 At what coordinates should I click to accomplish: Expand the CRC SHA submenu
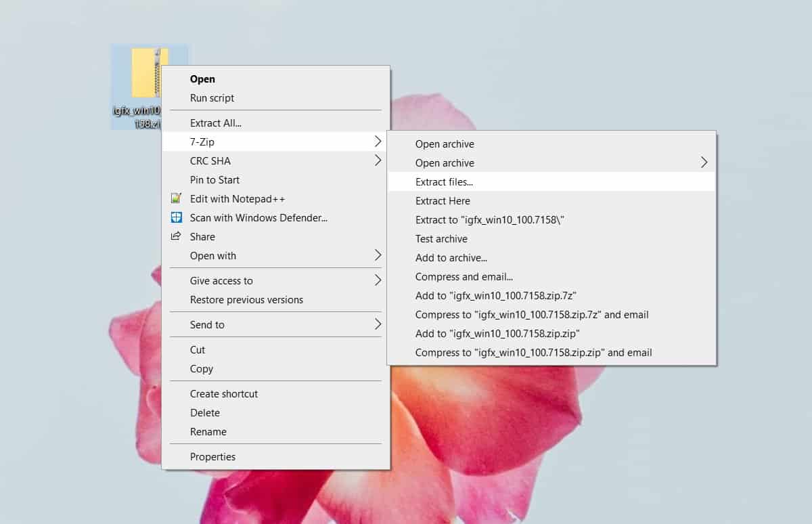point(378,160)
